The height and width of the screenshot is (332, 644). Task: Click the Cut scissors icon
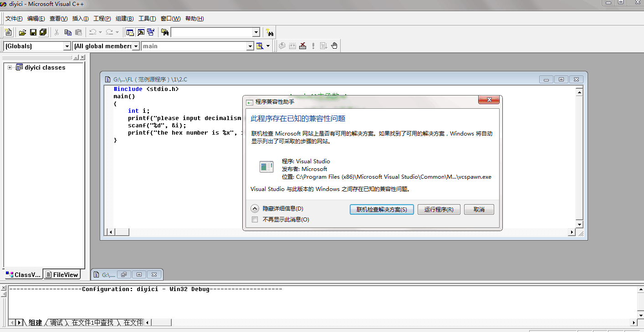pyautogui.click(x=57, y=32)
